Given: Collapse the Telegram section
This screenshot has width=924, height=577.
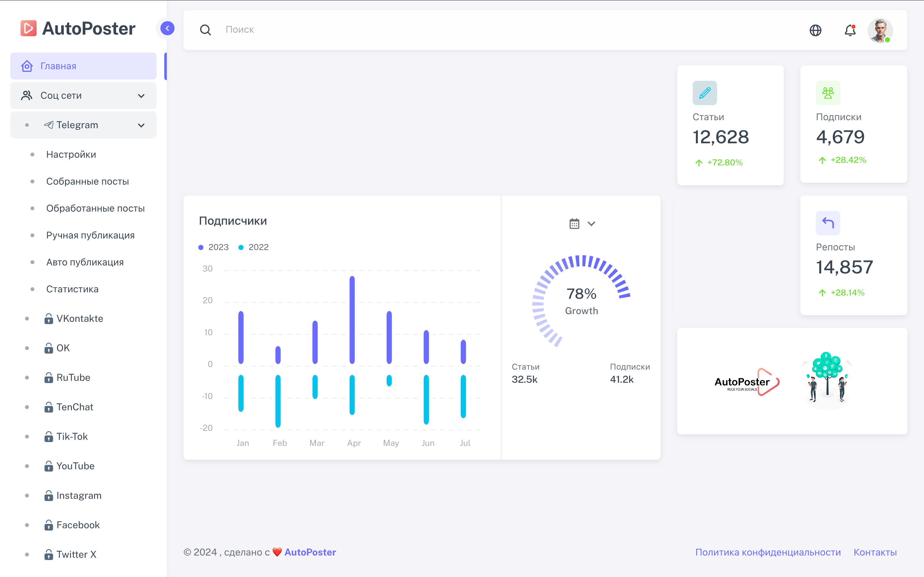Looking at the screenshot, I should click(141, 125).
